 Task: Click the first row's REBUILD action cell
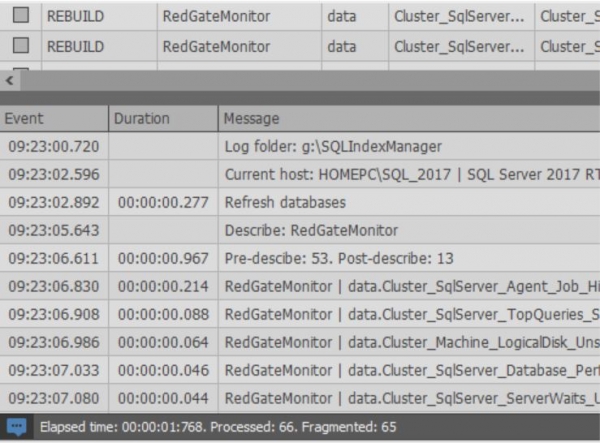[75, 16]
